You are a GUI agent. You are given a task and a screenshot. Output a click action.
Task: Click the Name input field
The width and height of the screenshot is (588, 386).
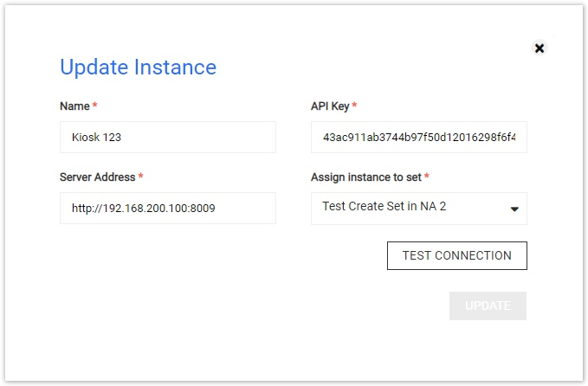pos(168,137)
